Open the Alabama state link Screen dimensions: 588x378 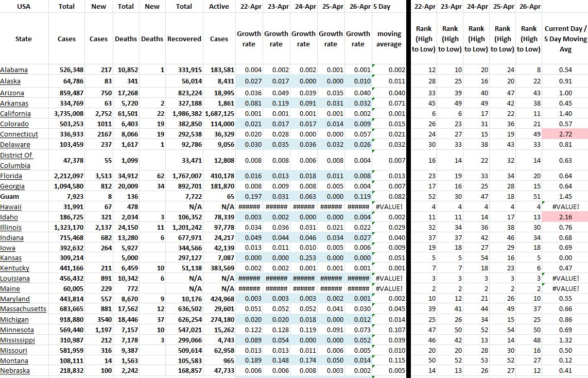coord(14,70)
